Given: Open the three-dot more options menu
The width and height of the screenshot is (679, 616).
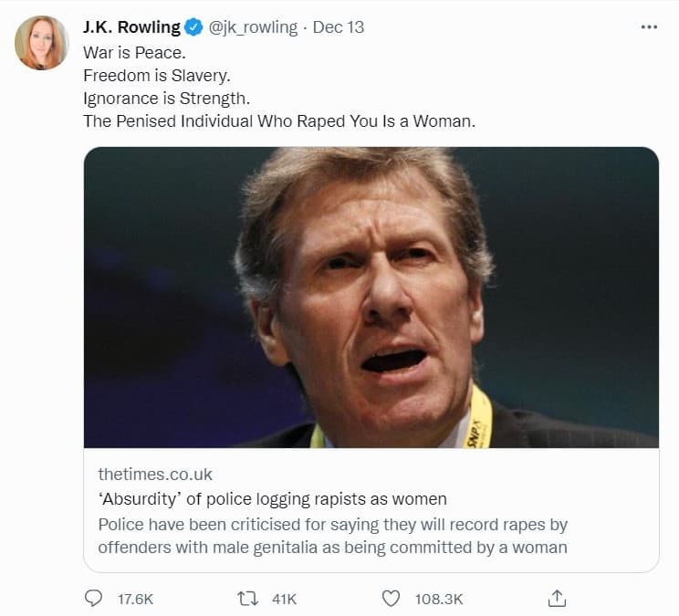Looking at the screenshot, I should click(x=649, y=26).
